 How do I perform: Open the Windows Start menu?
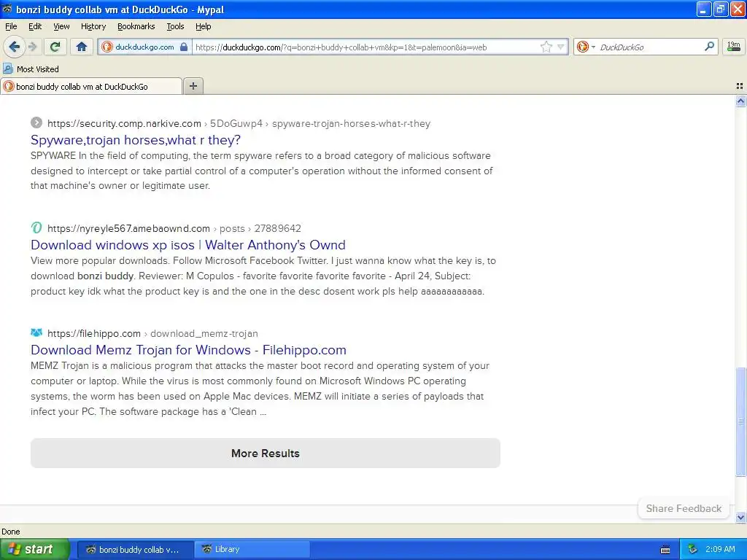click(35, 549)
